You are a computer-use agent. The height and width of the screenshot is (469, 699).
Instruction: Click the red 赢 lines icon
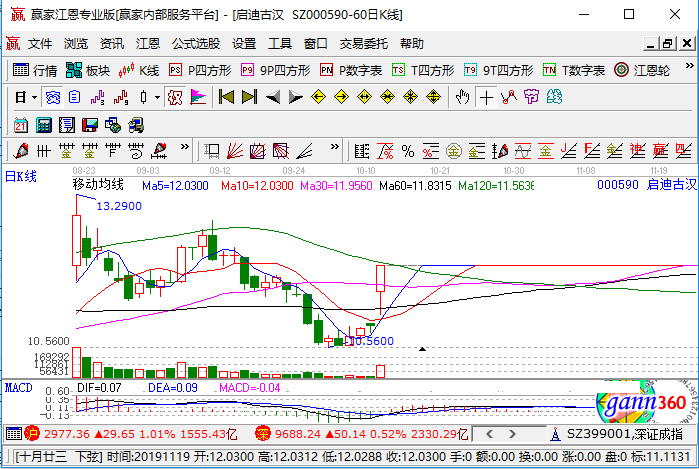660,152
